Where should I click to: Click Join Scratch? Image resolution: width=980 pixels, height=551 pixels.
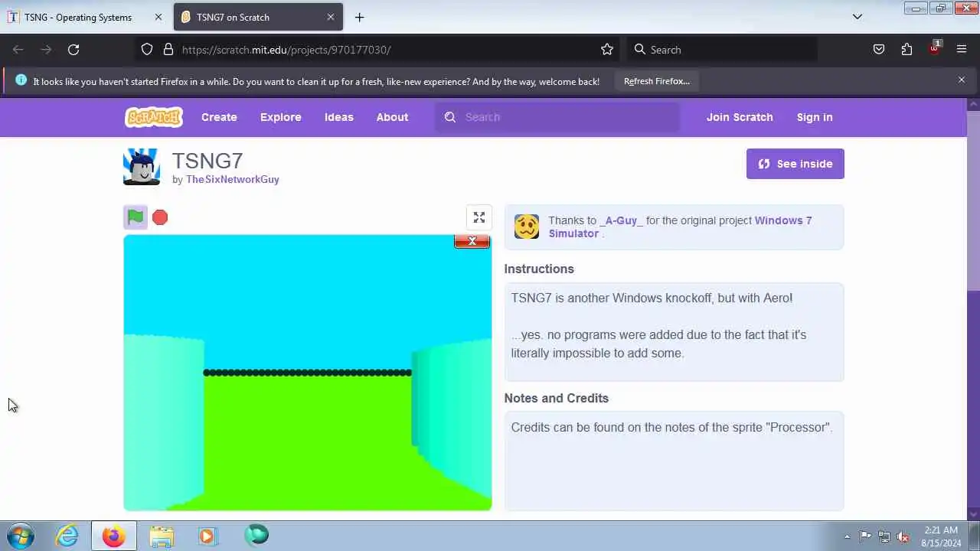[x=740, y=117]
